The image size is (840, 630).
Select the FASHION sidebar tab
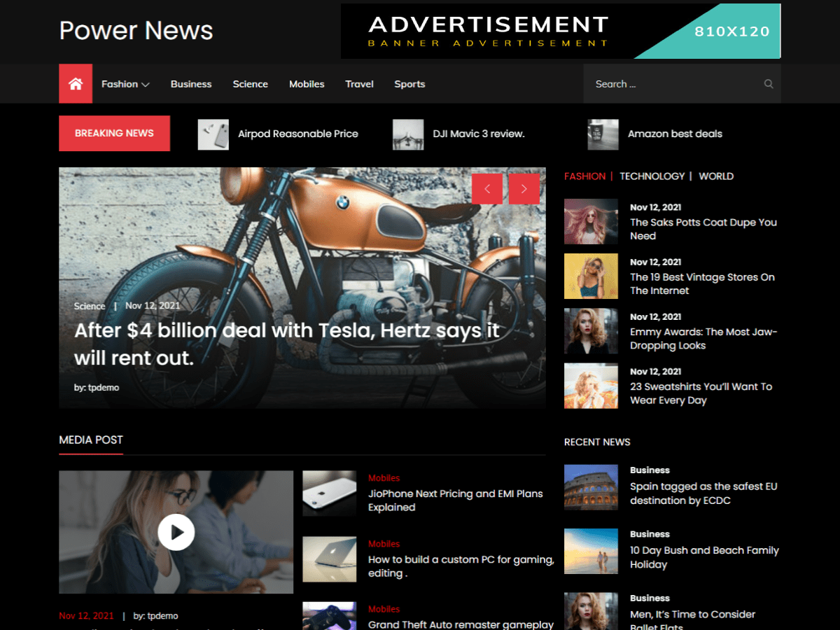pyautogui.click(x=585, y=176)
